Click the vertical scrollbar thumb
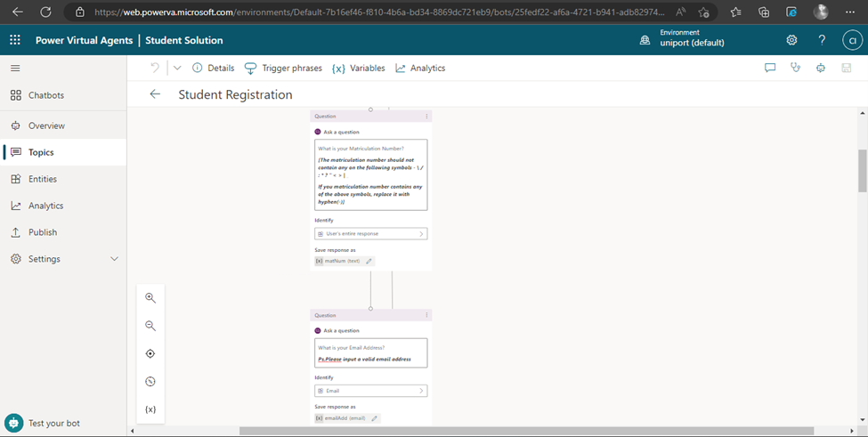The width and height of the screenshot is (868, 437). click(863, 170)
